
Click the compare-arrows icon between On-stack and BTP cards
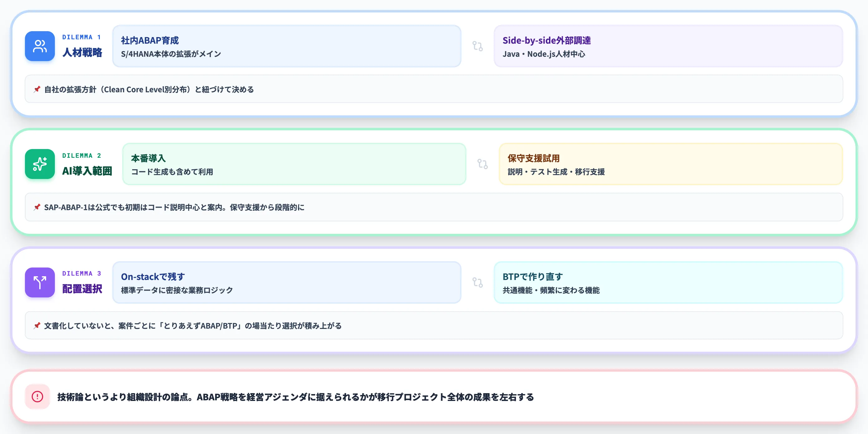477,282
